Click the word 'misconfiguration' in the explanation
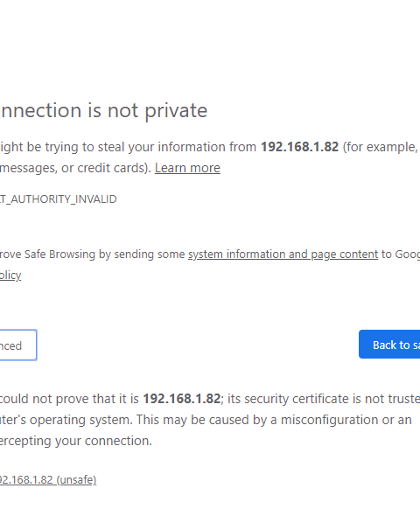The height and width of the screenshot is (516, 420). point(337,420)
